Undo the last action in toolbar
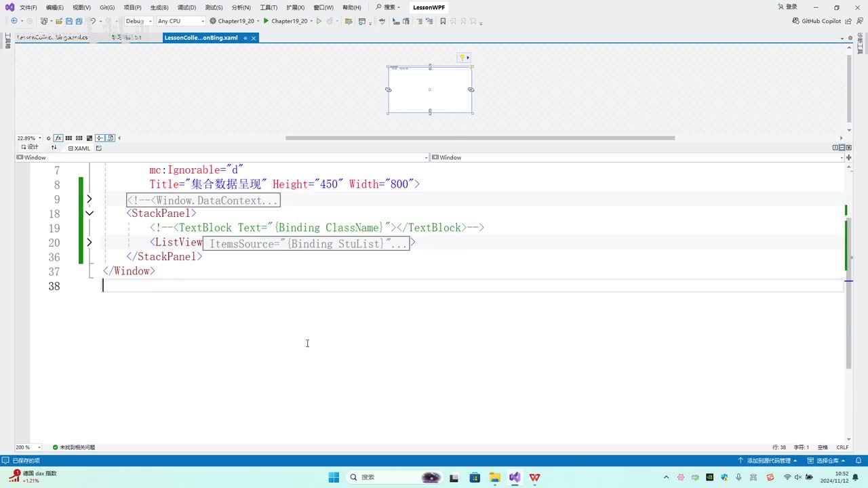The image size is (868, 488). (94, 21)
